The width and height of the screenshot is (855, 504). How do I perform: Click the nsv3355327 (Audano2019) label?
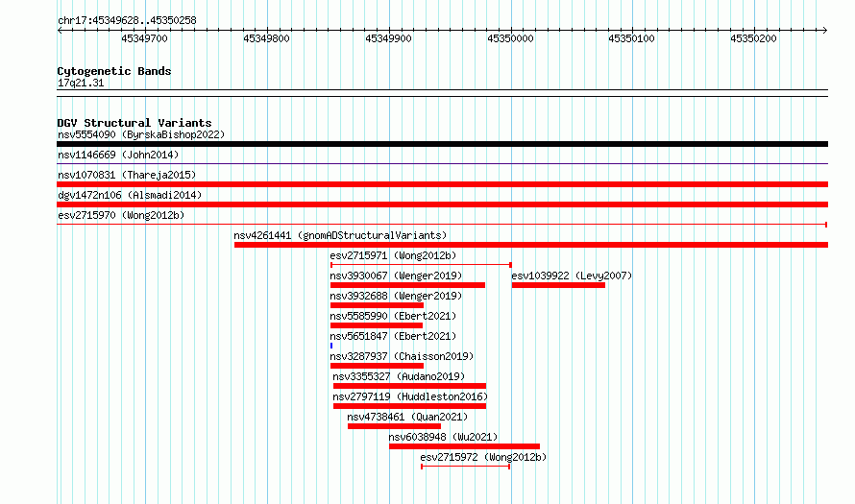[399, 376]
